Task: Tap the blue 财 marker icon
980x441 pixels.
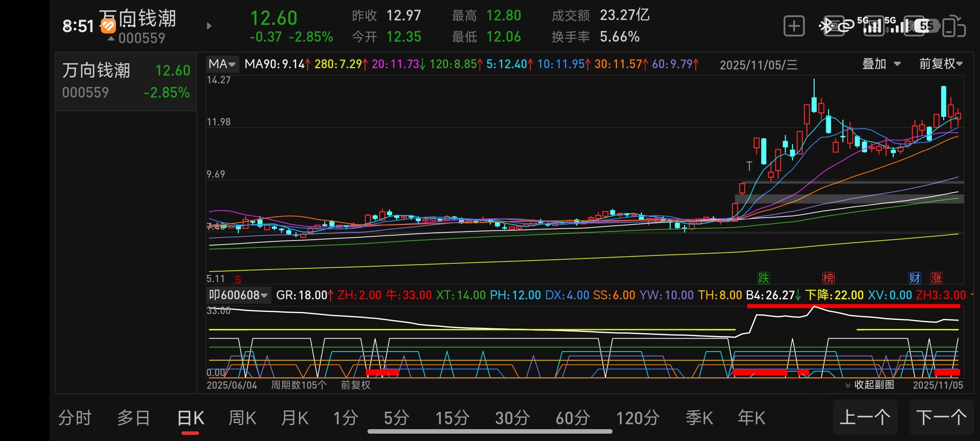Action: pyautogui.click(x=915, y=278)
